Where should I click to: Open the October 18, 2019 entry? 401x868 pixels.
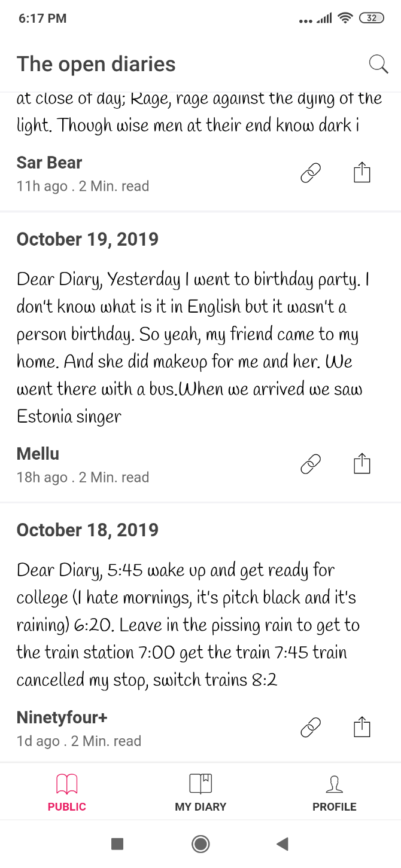(87, 530)
